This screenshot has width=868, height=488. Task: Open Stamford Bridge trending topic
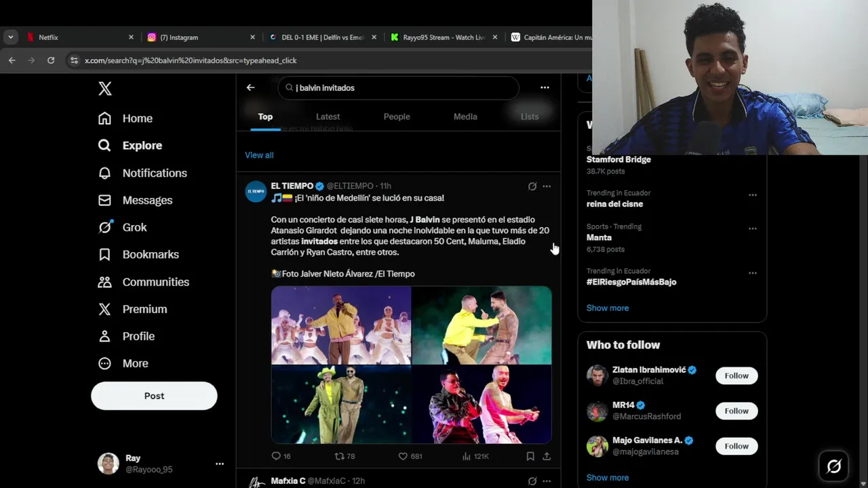[x=618, y=159]
